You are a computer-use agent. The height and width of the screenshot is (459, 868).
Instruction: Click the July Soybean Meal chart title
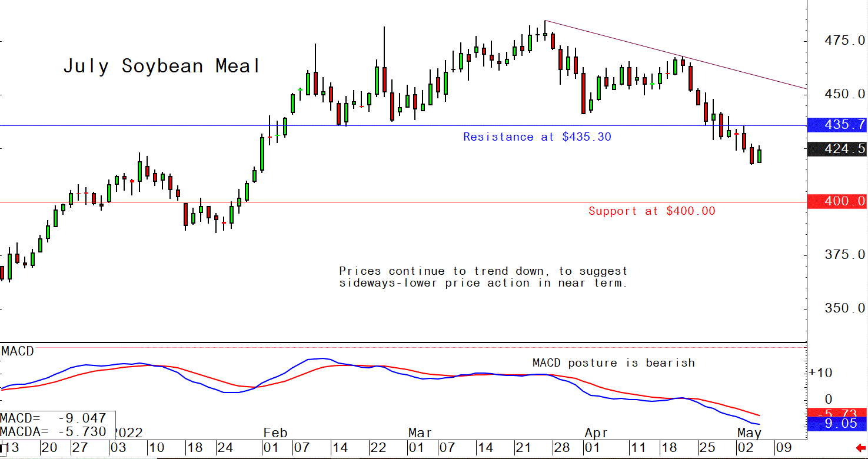pos(162,66)
